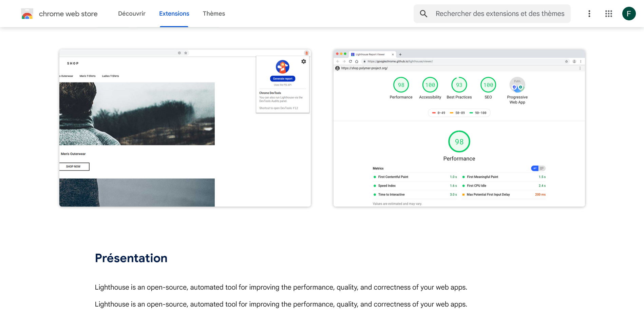Click the SHOP NOW button
This screenshot has height=313, width=644.
74,167
